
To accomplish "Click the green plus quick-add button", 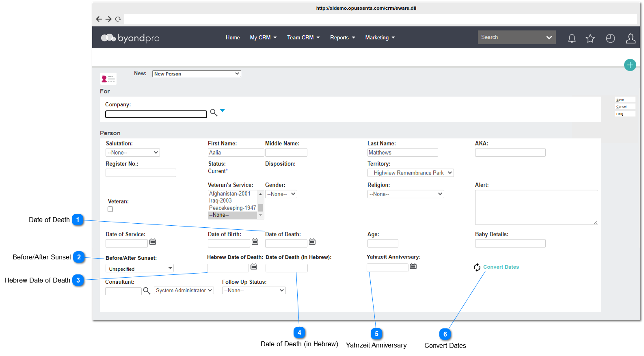I will point(630,65).
